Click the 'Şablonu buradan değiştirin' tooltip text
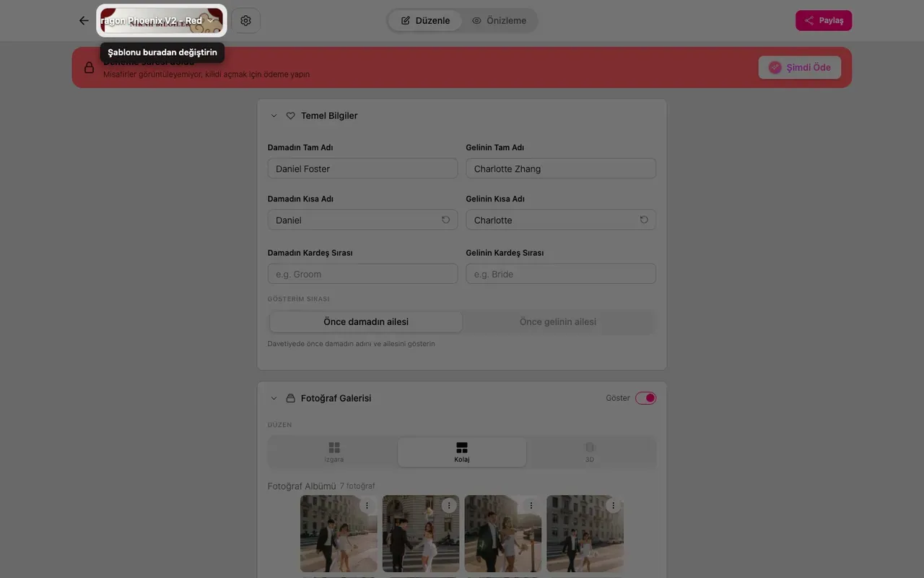The image size is (924, 578). pos(162,53)
